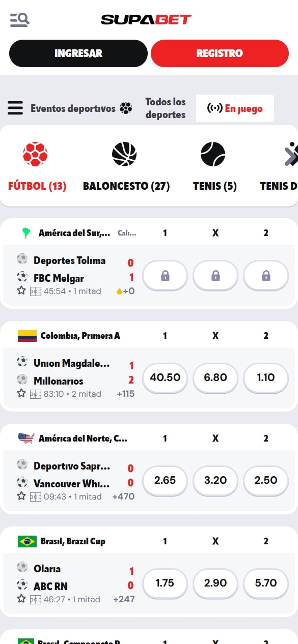Viewport: 298px width, 644px height.
Task: Open the hamburger menu beside Eventos deportivos
Action: 15,108
